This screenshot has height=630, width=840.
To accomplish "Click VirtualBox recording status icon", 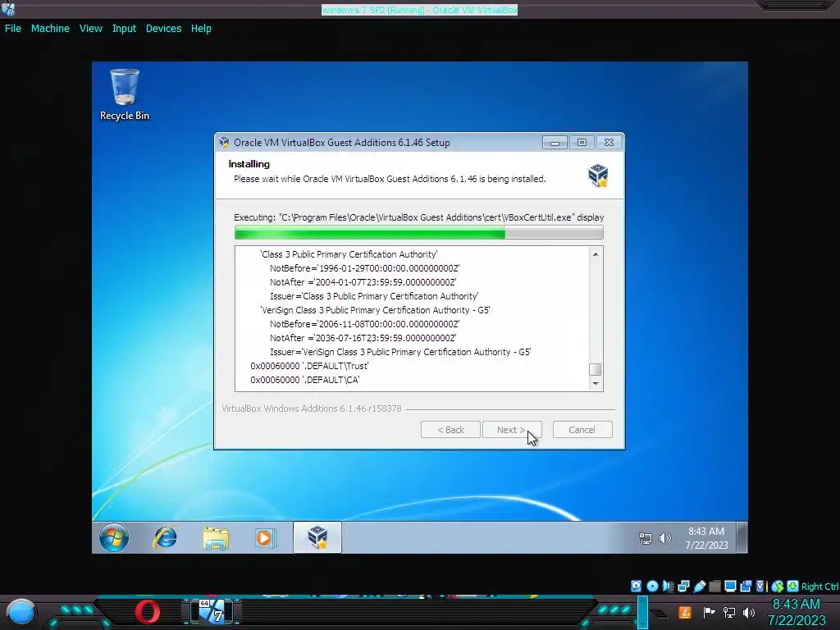I will point(746,586).
